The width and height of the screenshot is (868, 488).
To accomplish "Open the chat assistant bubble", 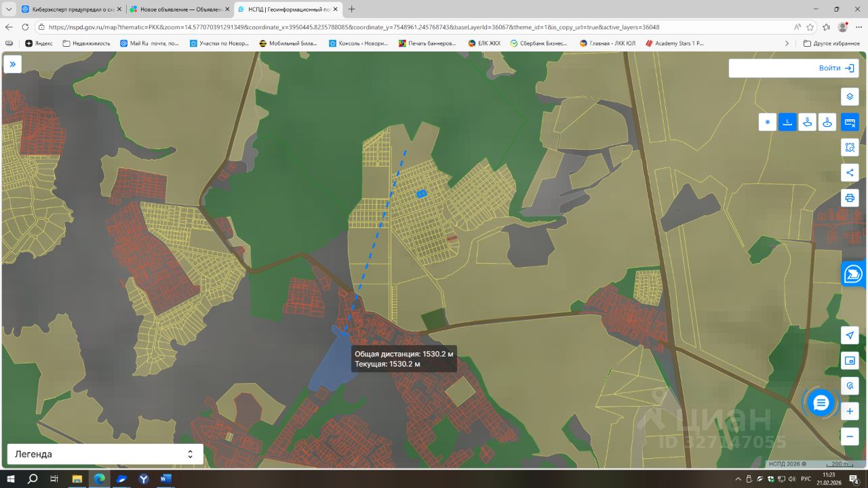I will 821,403.
